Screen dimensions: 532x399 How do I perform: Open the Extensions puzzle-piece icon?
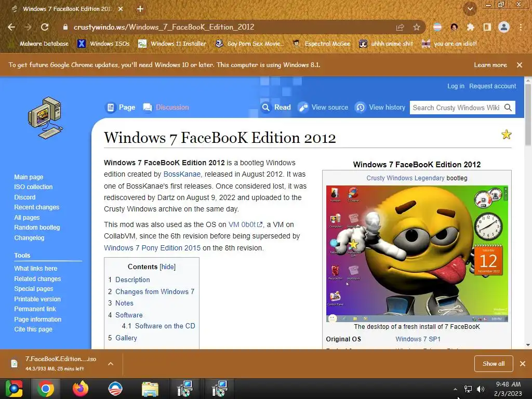(x=470, y=27)
